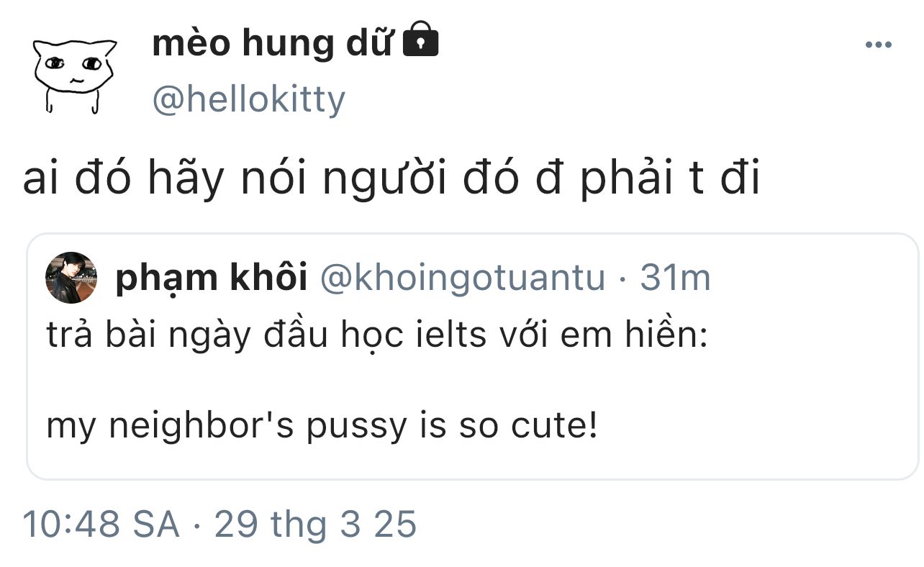Open the @hellokitty handle

pos(249,99)
